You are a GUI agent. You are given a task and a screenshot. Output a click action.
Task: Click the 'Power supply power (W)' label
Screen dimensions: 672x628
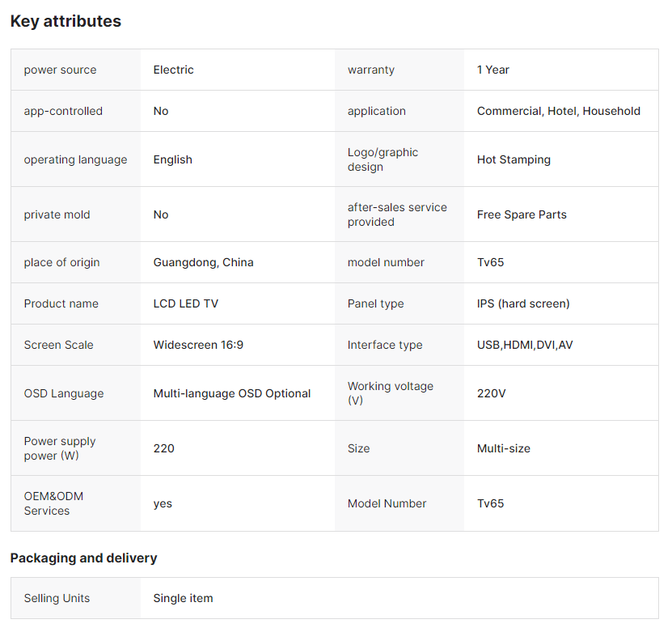[60, 448]
